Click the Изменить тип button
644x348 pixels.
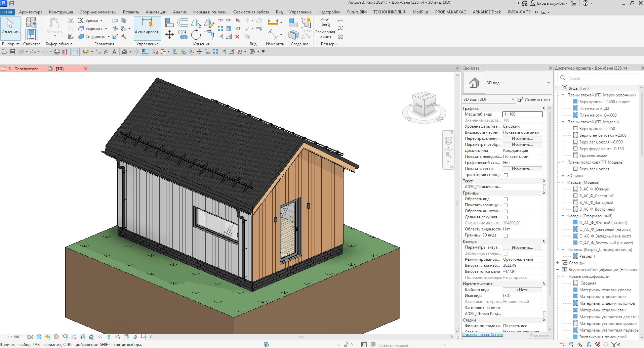[534, 99]
